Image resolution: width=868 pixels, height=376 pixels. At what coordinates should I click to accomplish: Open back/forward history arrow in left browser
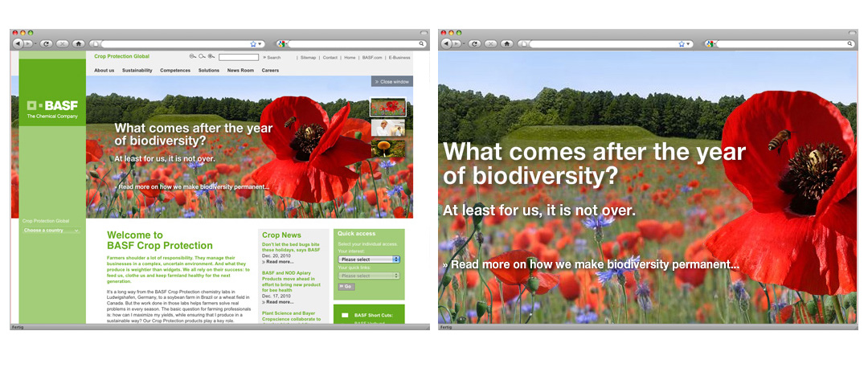tap(35, 43)
